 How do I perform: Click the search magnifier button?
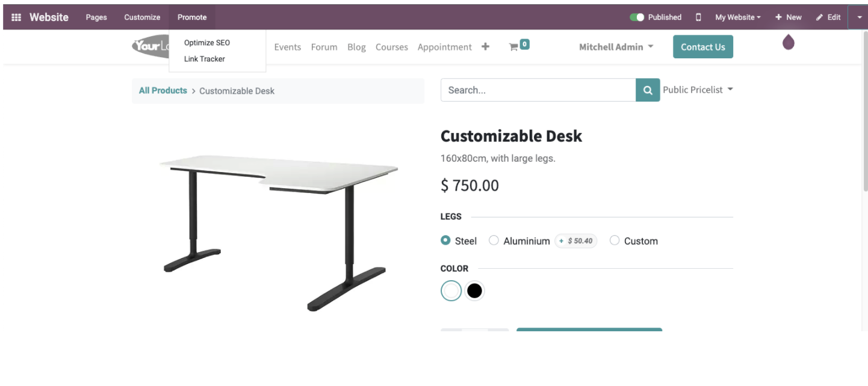pos(648,90)
